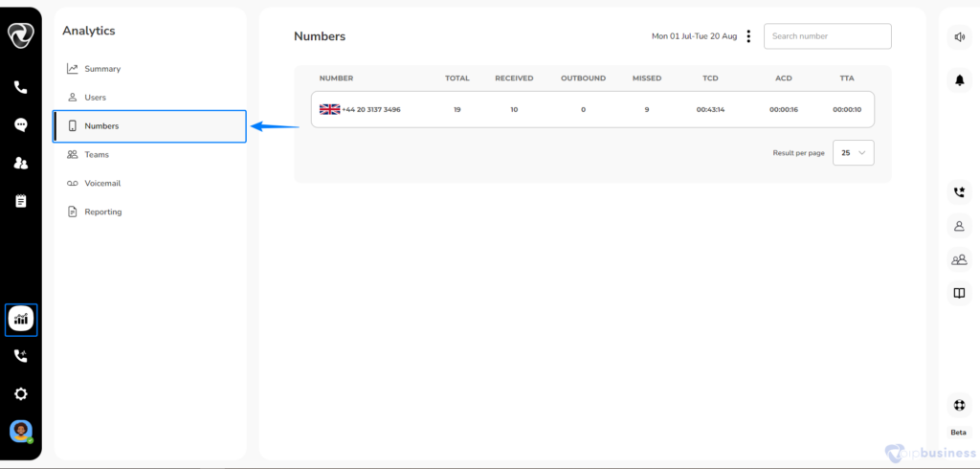This screenshot has height=469, width=980.
Task: Open the chat messages icon
Action: click(x=21, y=125)
